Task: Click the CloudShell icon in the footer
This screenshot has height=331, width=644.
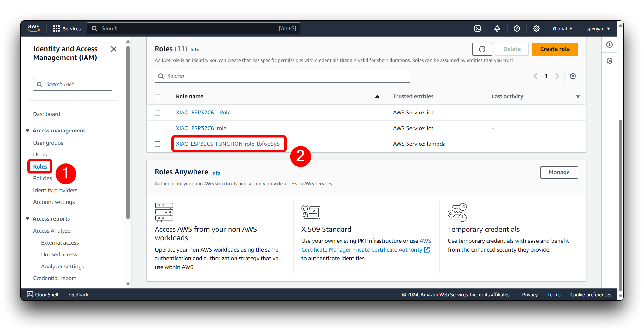Action: coord(30,294)
